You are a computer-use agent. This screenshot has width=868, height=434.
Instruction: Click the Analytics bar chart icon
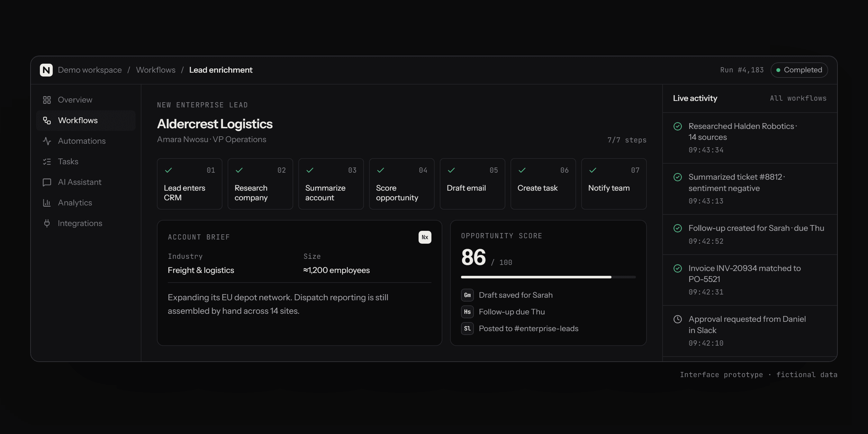(x=47, y=203)
